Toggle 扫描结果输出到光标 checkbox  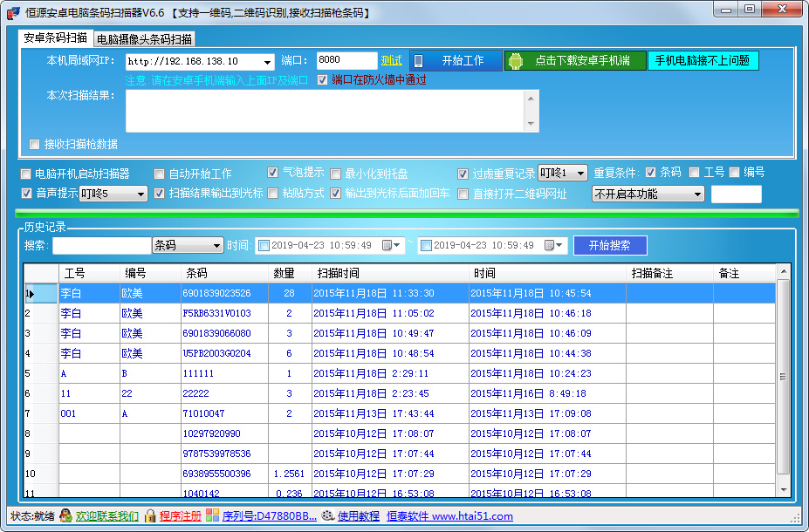(160, 194)
